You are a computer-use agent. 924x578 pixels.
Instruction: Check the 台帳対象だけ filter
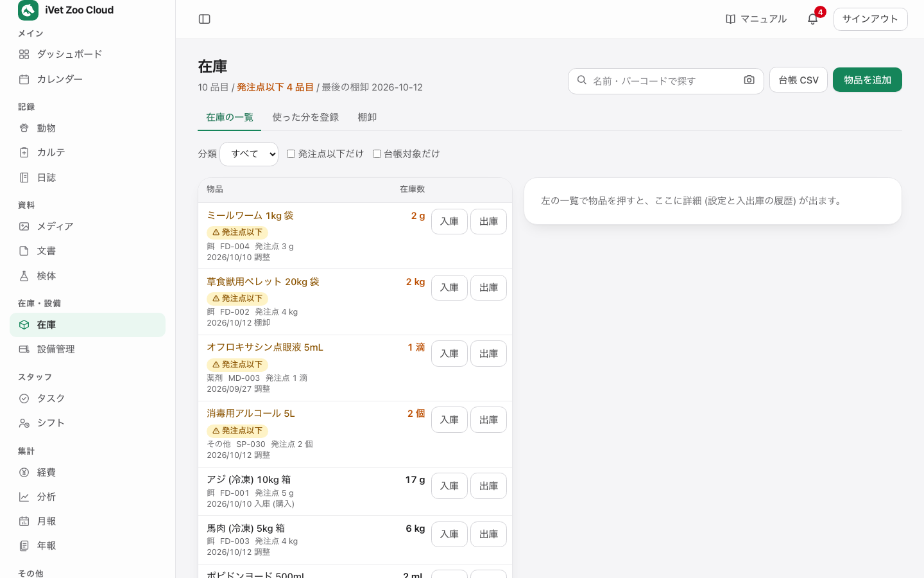[377, 154]
